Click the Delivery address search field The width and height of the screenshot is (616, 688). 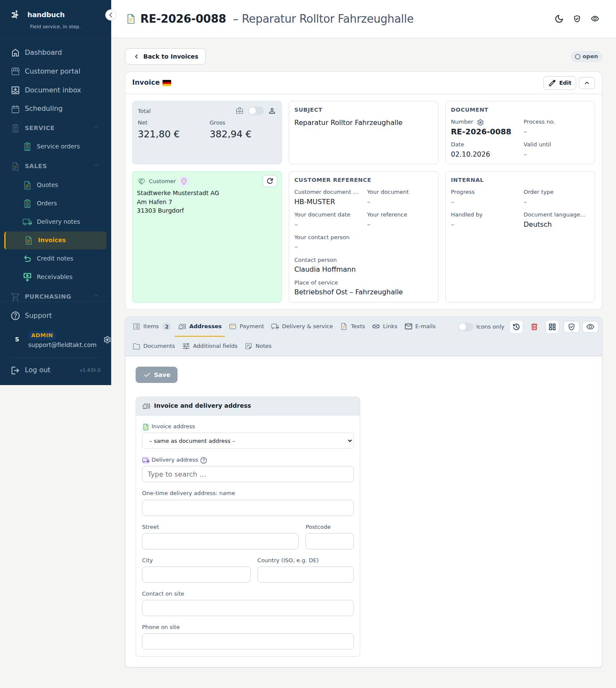pos(248,474)
